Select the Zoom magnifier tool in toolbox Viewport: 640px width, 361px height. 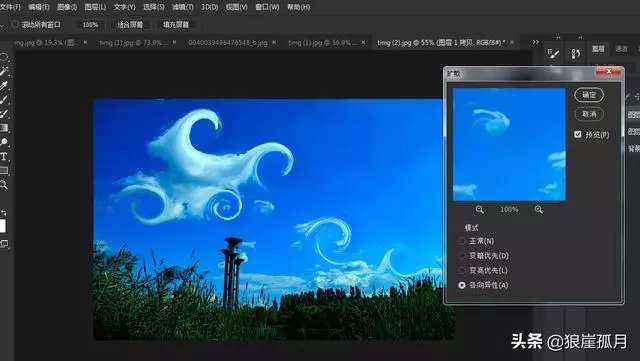[4, 185]
